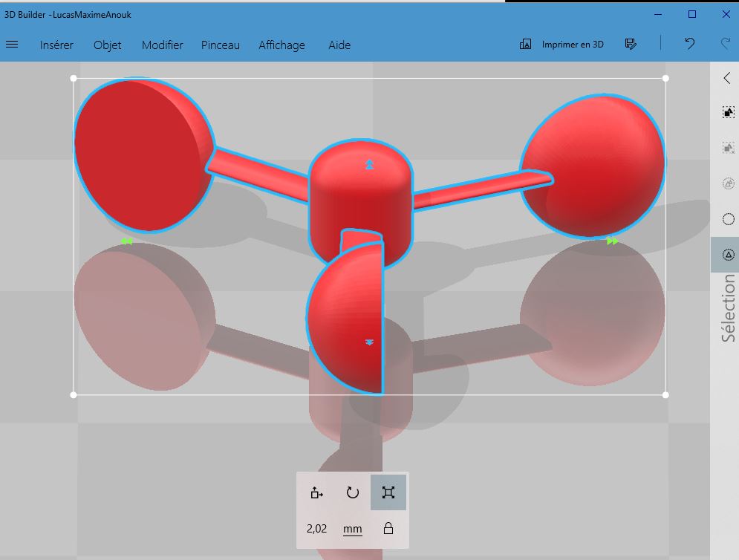
Task: Open the Aide menu
Action: (x=339, y=45)
